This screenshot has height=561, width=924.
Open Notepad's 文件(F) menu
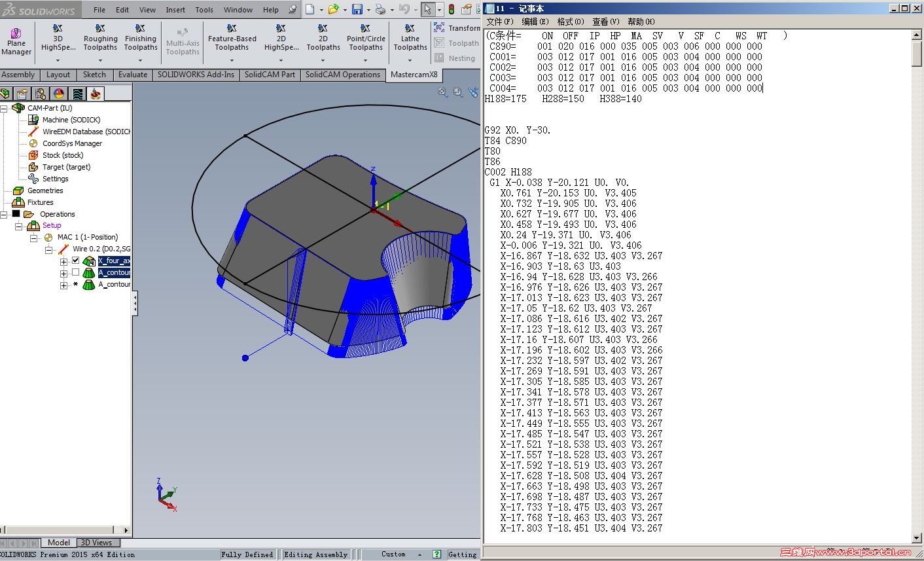(x=499, y=22)
